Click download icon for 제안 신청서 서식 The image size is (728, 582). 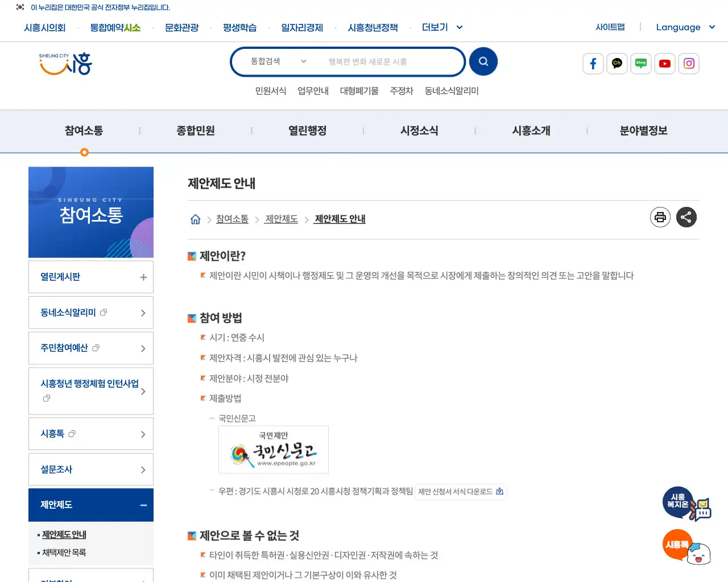[499, 492]
